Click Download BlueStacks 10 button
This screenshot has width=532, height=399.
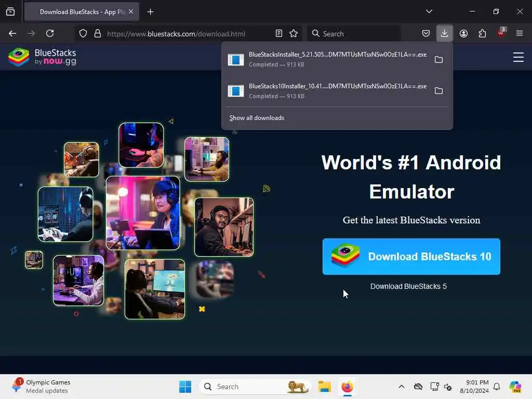click(x=411, y=257)
